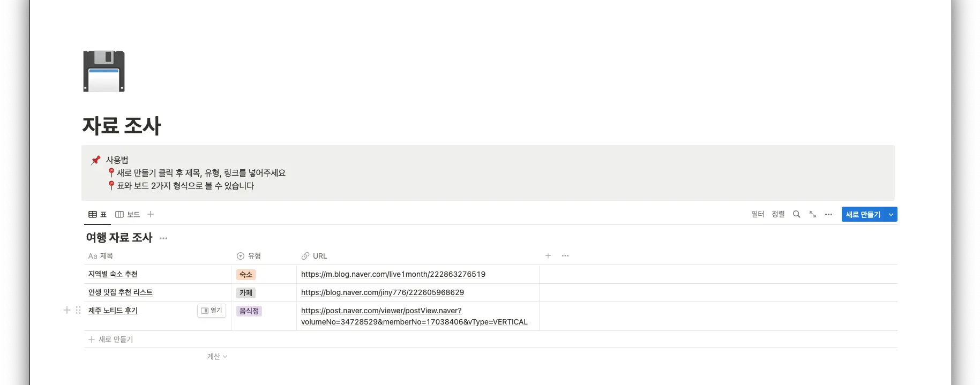Open the database search magnifier
The height and width of the screenshot is (385, 980).
796,214
